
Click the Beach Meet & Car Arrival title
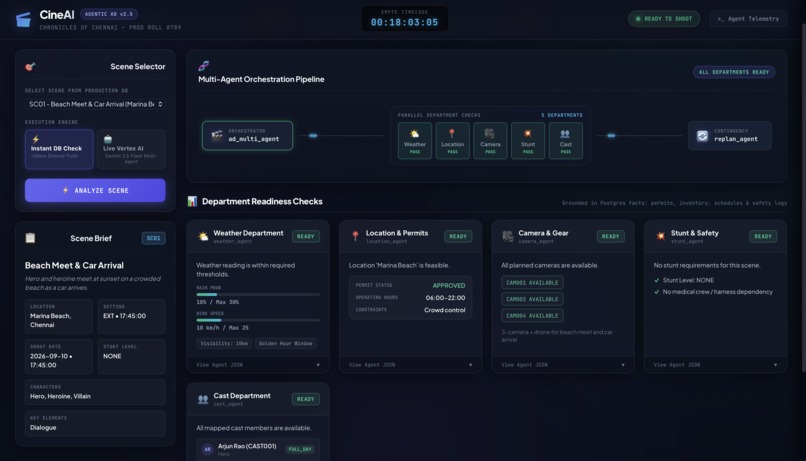pos(74,265)
